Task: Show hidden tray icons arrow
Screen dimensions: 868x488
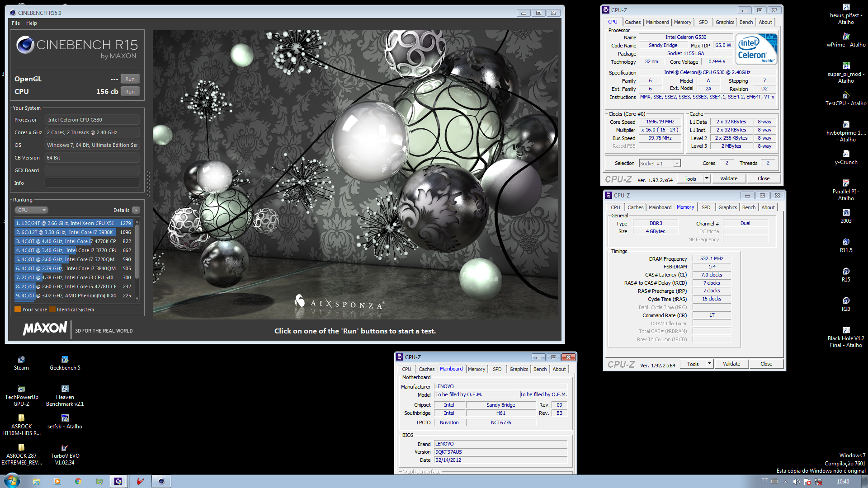Action: click(785, 482)
